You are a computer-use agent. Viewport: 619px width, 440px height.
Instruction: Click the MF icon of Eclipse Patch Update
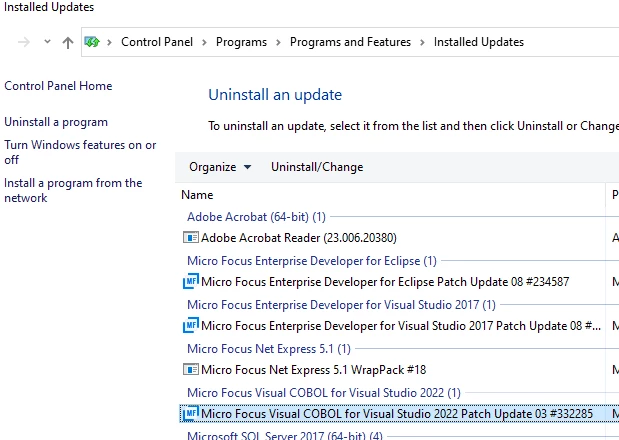pyautogui.click(x=191, y=281)
